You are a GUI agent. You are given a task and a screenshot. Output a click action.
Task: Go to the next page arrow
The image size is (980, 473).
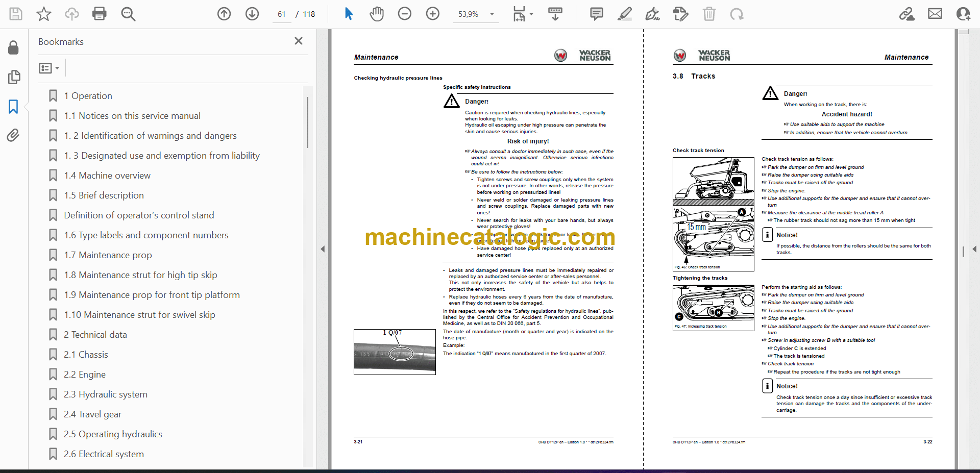coord(252,14)
